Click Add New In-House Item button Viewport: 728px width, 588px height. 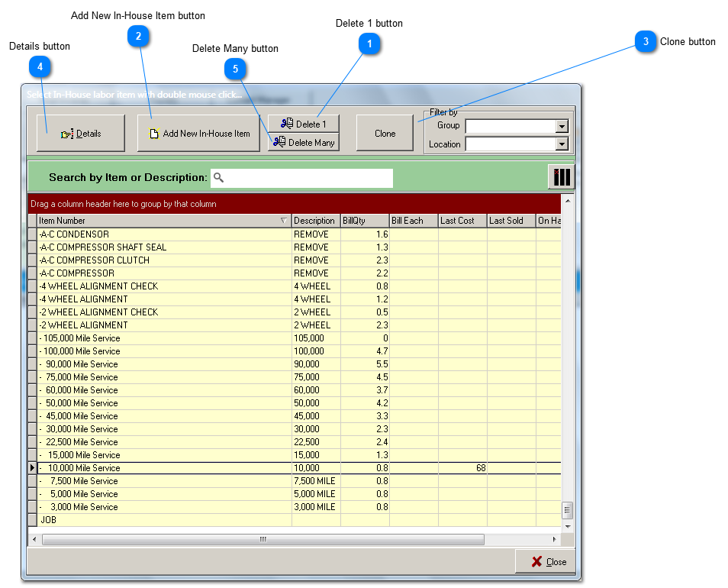[198, 134]
